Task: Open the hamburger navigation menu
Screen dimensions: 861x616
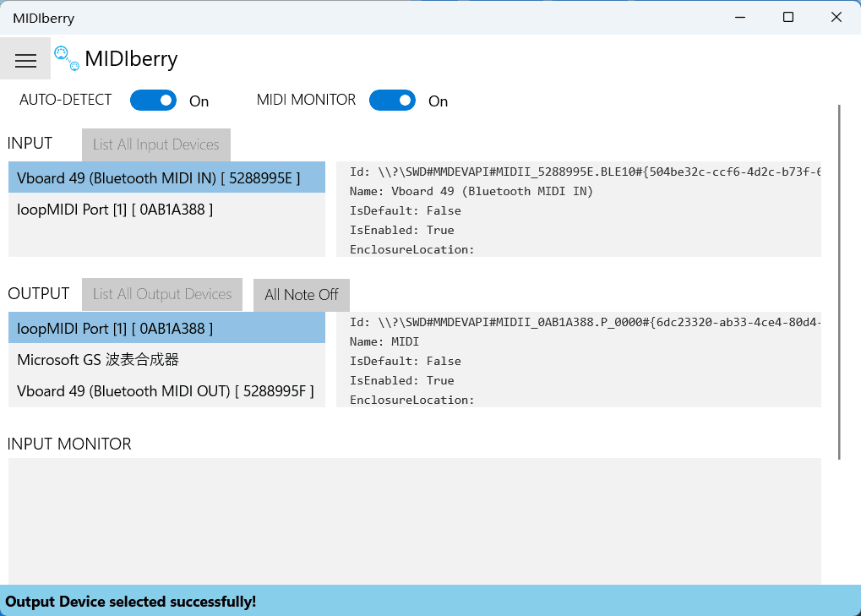Action: (25, 59)
